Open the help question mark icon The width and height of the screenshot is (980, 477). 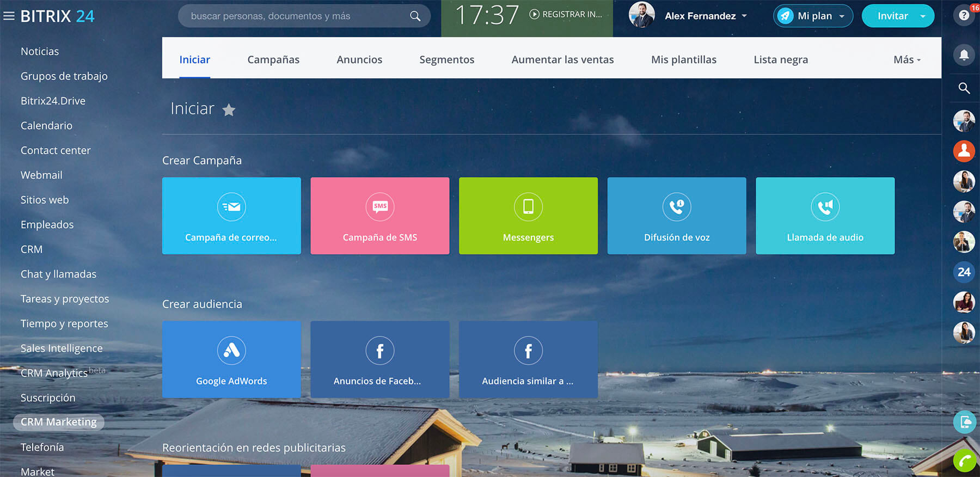964,15
